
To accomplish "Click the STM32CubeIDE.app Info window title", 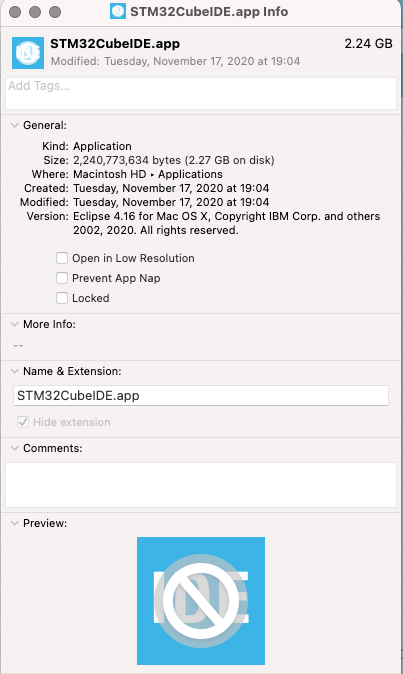I will point(209,12).
